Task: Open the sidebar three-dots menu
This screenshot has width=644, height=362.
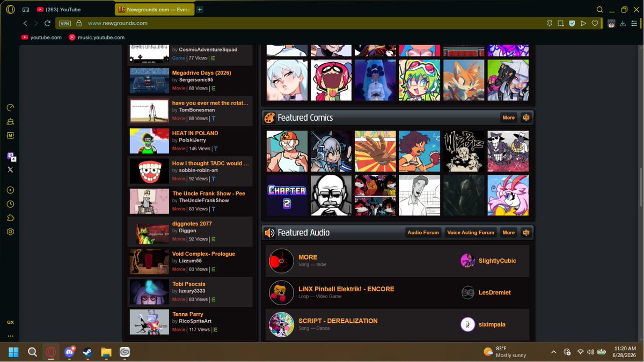Action: click(10, 336)
